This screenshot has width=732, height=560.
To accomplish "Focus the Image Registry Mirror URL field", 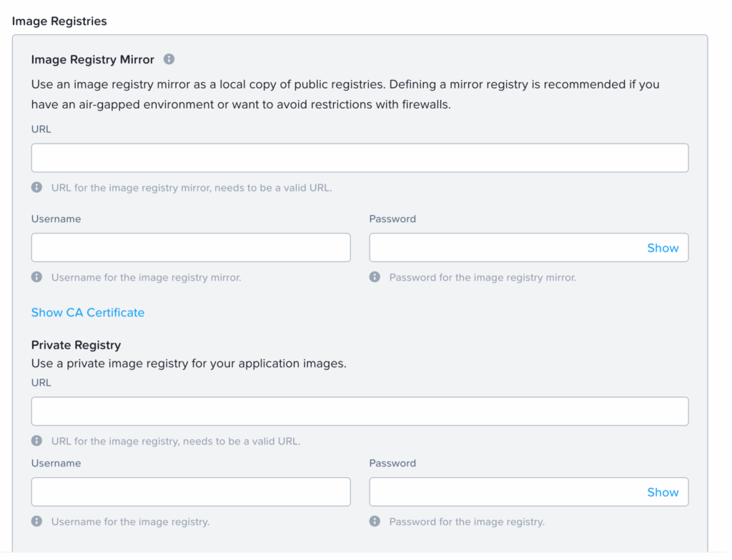I will pyautogui.click(x=360, y=158).
